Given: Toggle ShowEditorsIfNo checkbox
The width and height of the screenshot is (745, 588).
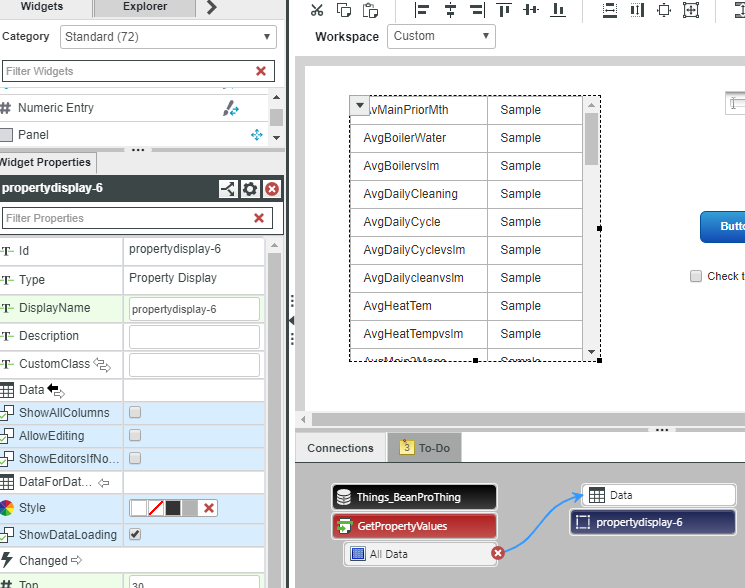Looking at the screenshot, I should coord(135,458).
